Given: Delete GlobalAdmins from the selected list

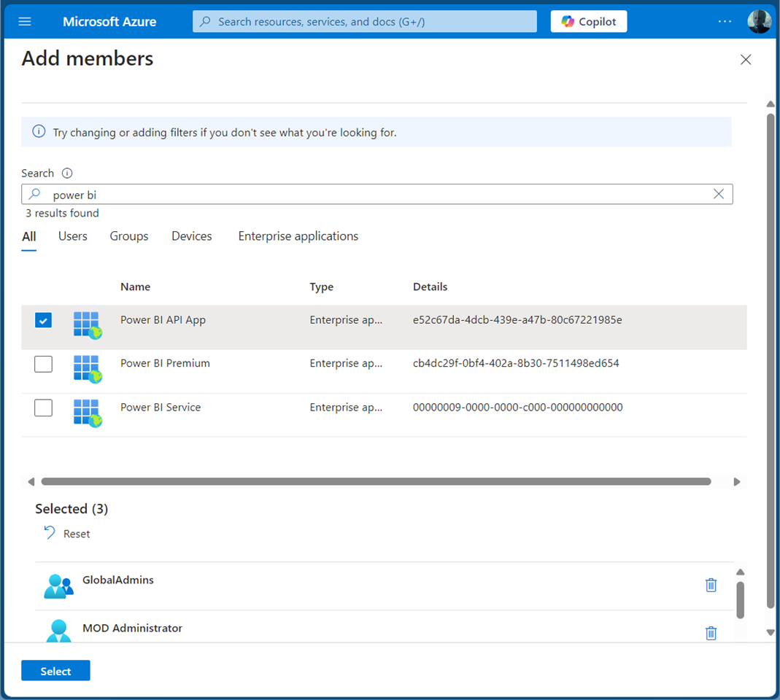Looking at the screenshot, I should (711, 585).
